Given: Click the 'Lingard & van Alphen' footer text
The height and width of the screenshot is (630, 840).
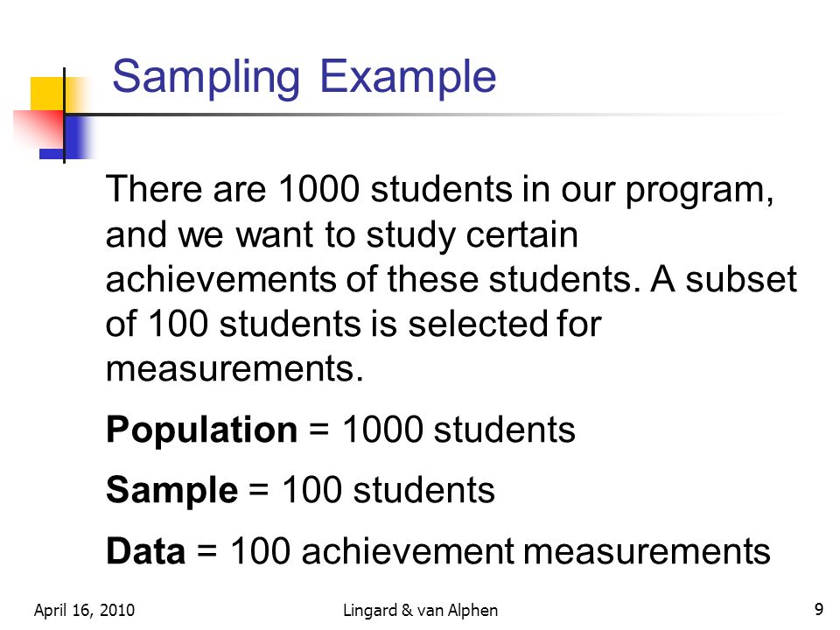Looking at the screenshot, I should pyautogui.click(x=420, y=610).
